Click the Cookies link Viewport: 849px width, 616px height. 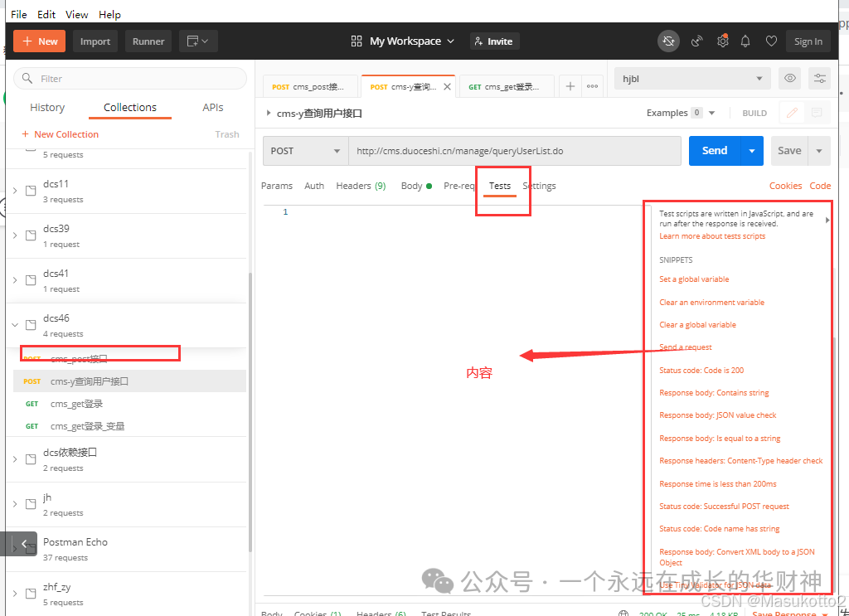pyautogui.click(x=786, y=186)
